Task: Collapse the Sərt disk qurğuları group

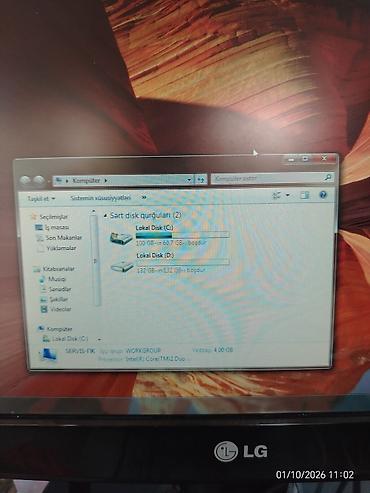Action: click(105, 216)
